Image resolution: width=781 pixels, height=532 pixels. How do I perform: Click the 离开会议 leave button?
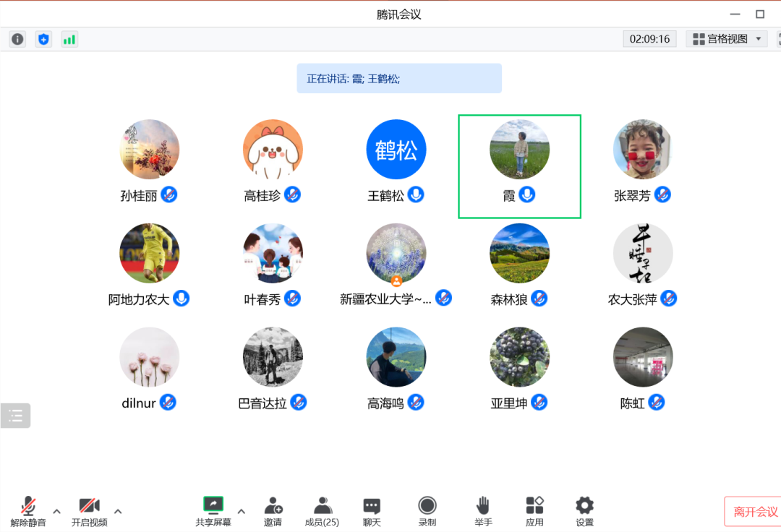pos(754,512)
